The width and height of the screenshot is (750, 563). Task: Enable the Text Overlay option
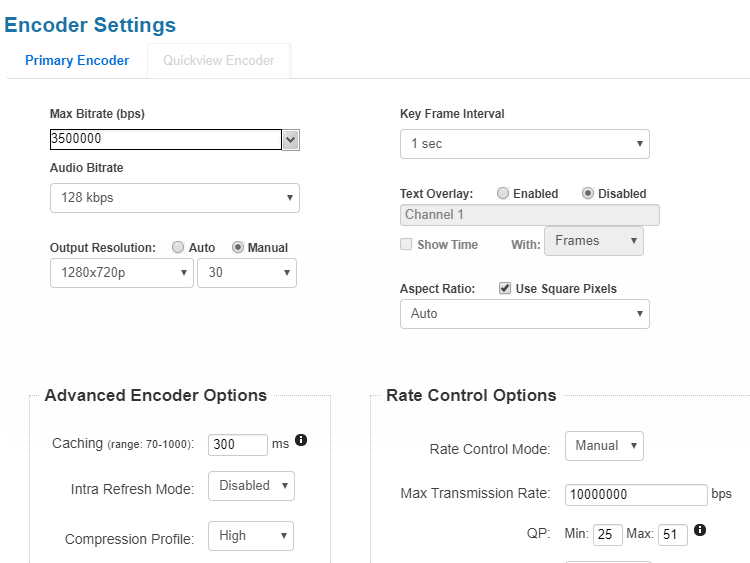coord(503,194)
